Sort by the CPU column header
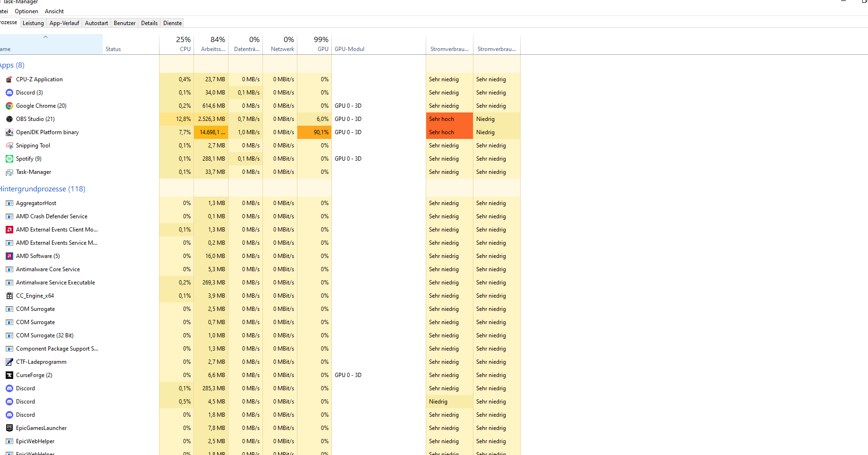Image resolution: width=868 pixels, height=455 pixels. point(177,44)
